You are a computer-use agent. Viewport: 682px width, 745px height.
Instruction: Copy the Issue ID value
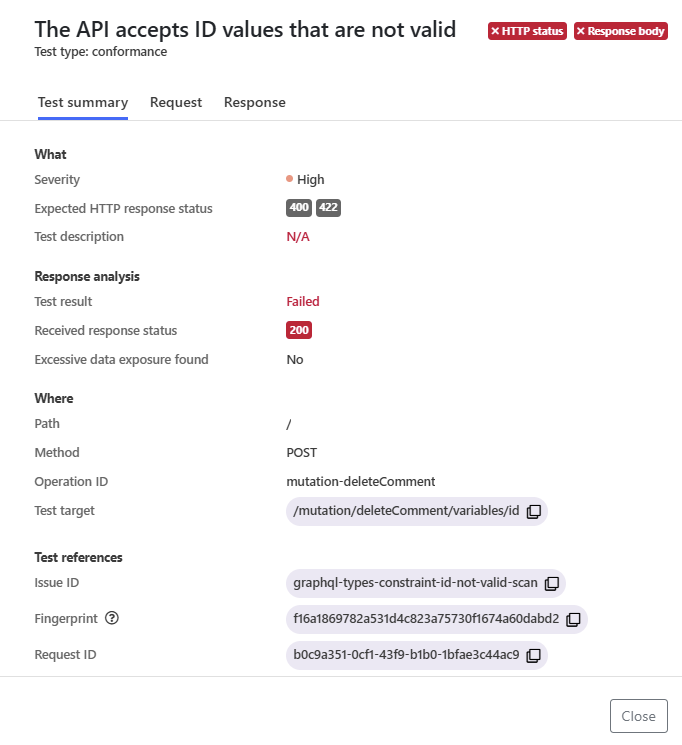[x=551, y=582]
